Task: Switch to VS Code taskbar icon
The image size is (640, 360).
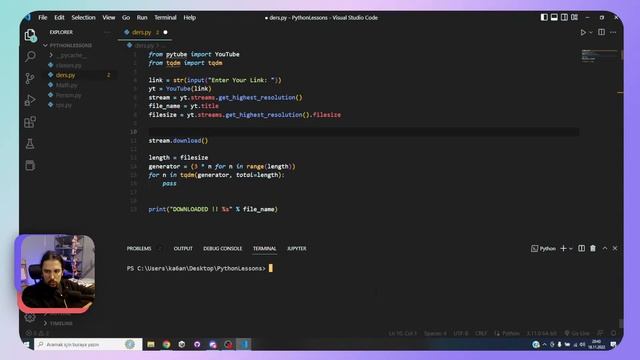Action: (x=244, y=344)
